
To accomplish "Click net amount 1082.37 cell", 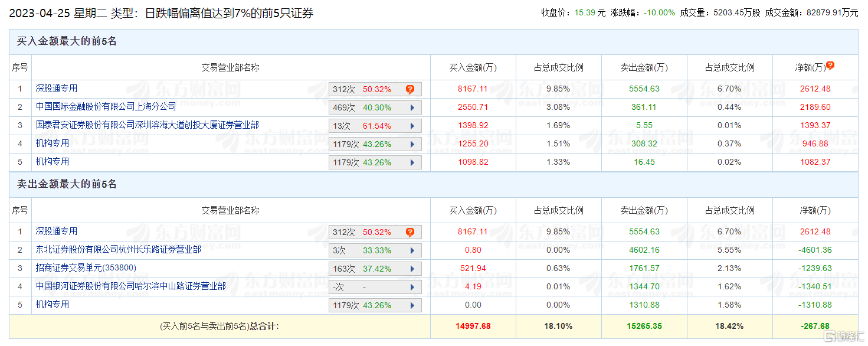I will coord(815,162).
